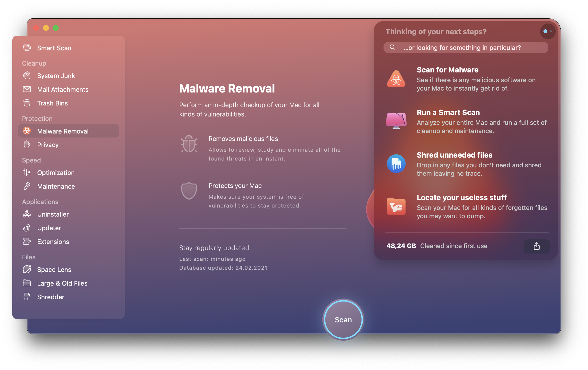Open Space Lens files icon
This screenshot has height=370, width=588.
click(x=27, y=269)
